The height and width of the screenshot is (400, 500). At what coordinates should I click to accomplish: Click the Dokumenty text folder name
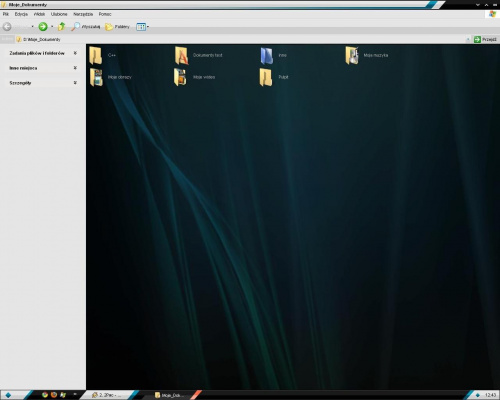click(208, 55)
